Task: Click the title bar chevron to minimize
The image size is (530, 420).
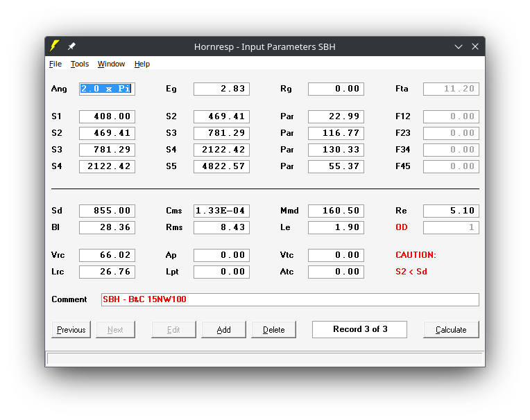Action: (x=459, y=46)
